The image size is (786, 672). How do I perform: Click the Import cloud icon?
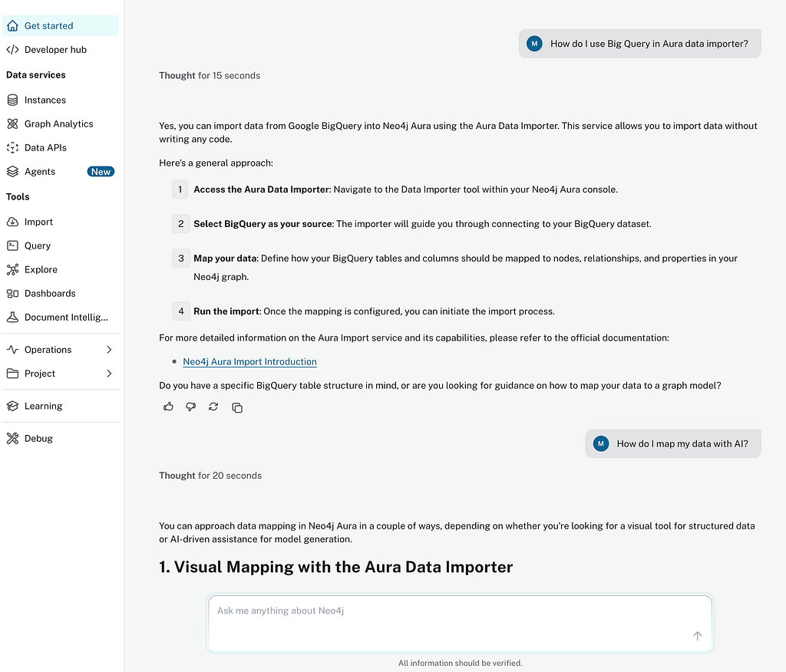[x=12, y=222]
